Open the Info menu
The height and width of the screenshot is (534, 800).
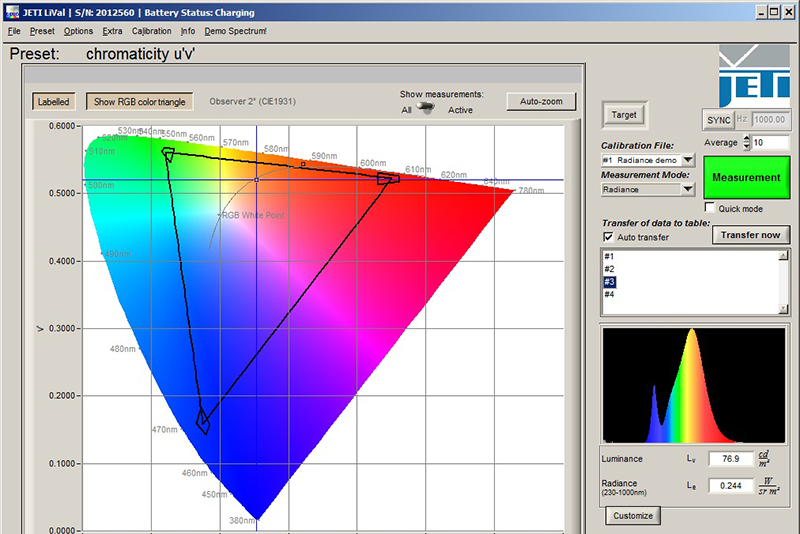(x=188, y=31)
